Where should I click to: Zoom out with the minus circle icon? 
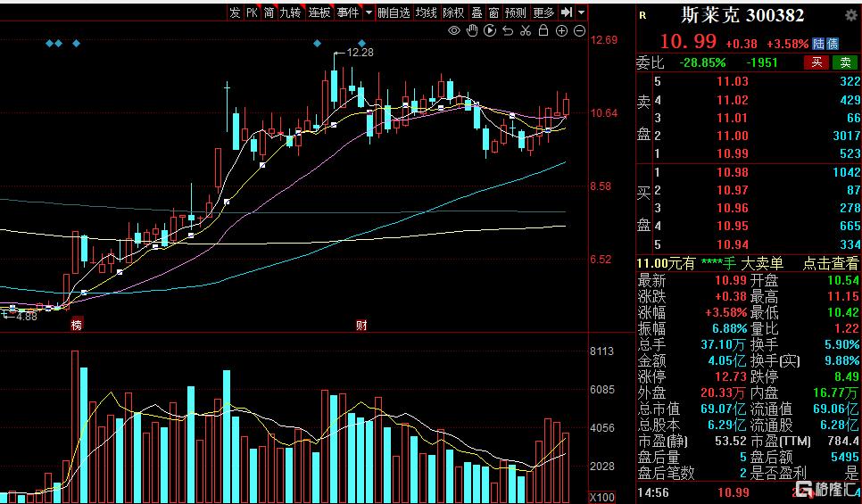tap(579, 31)
